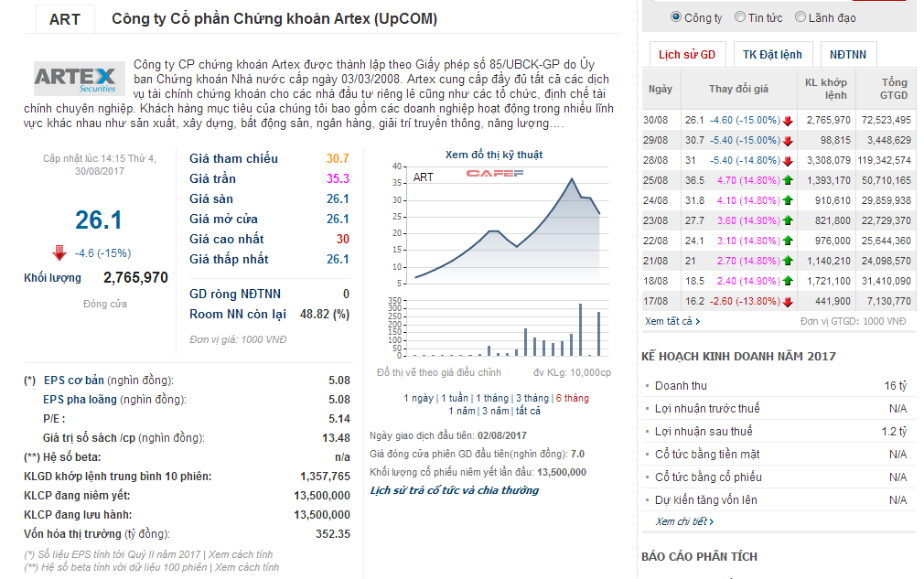Click Lợi nhuận sau thuế value 1.2 tỷ
This screenshot has width=924, height=579.
[x=895, y=432]
